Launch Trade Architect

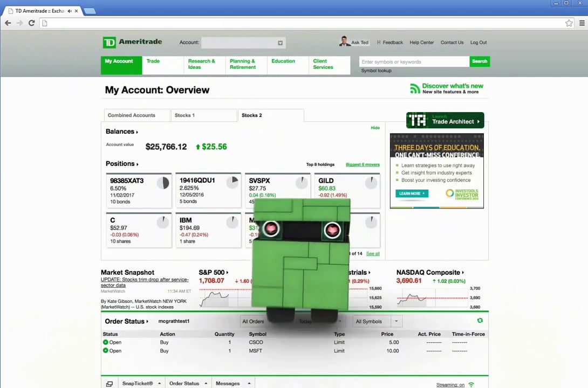pos(445,120)
